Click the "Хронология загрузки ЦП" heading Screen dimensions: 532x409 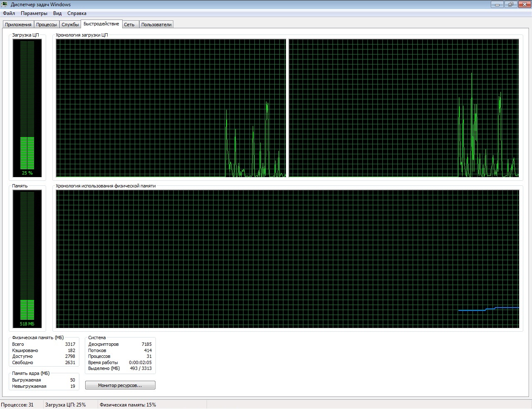coord(82,35)
